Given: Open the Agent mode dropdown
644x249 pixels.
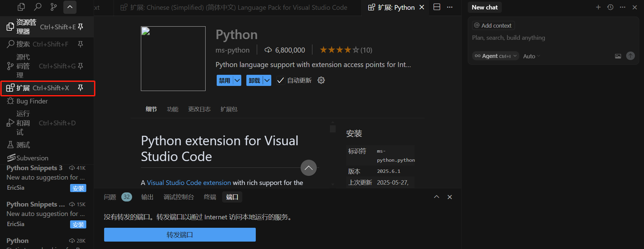Looking at the screenshot, I should (x=495, y=56).
